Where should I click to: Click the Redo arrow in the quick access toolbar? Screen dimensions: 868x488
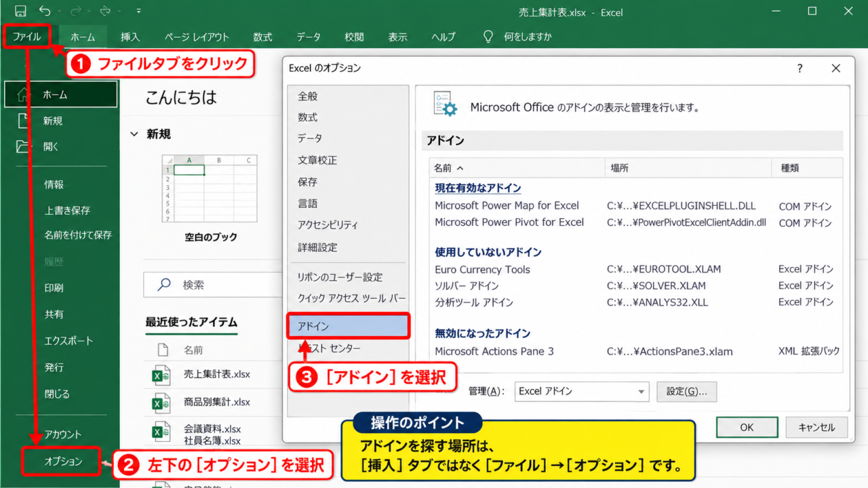tap(76, 12)
